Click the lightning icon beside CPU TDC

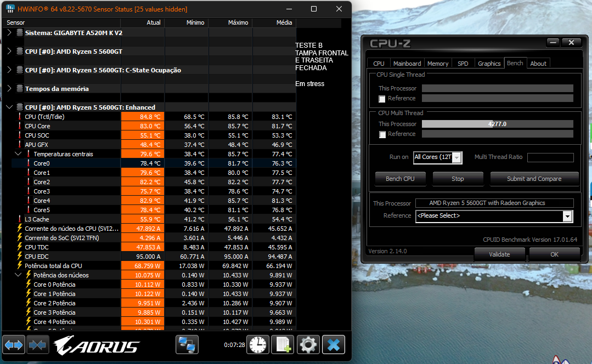(x=20, y=247)
